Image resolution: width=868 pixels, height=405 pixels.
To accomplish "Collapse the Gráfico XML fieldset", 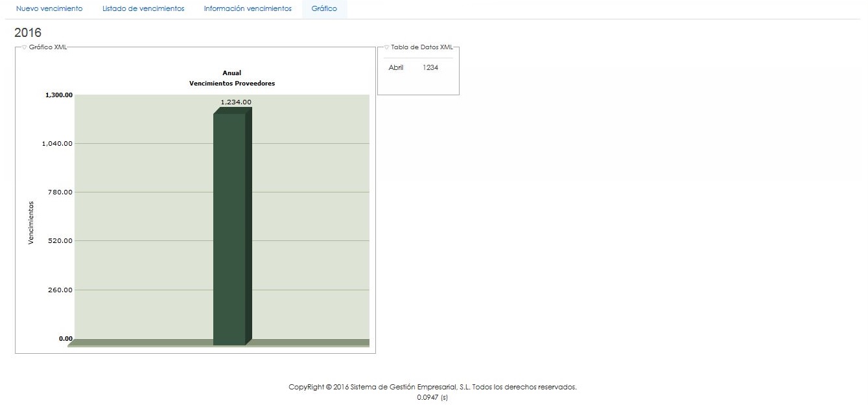I will (45, 47).
